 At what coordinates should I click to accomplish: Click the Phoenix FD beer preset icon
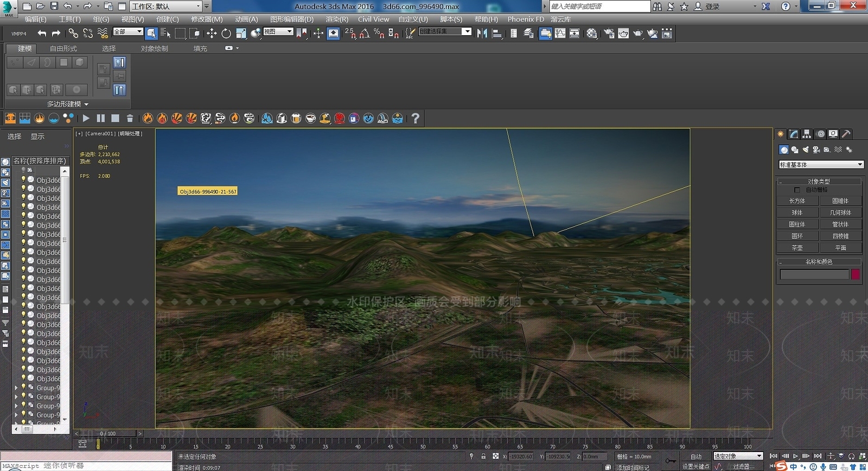296,118
